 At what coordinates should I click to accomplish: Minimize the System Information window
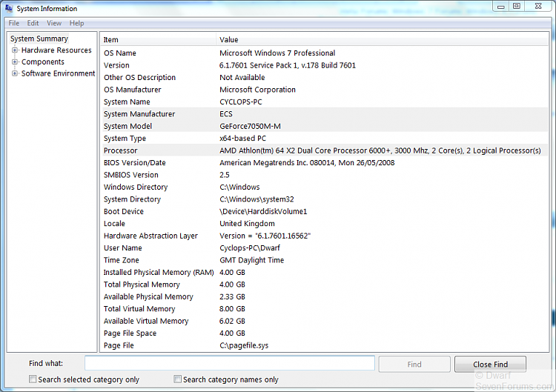coord(500,7)
